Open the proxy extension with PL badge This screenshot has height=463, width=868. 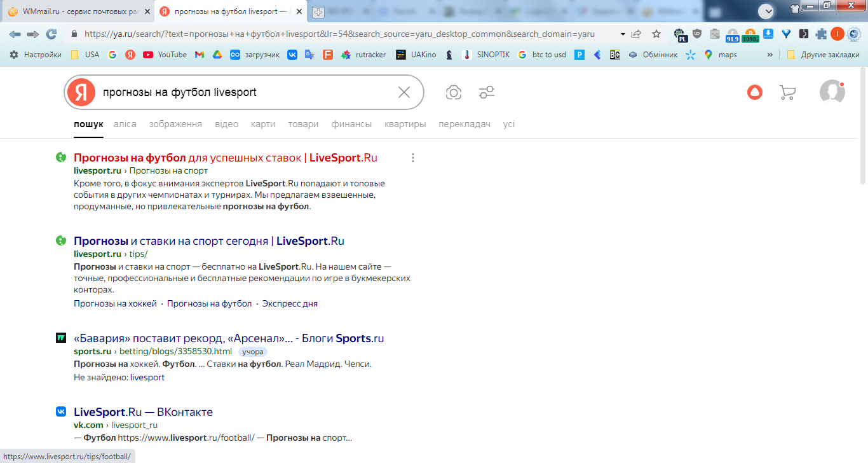point(681,35)
